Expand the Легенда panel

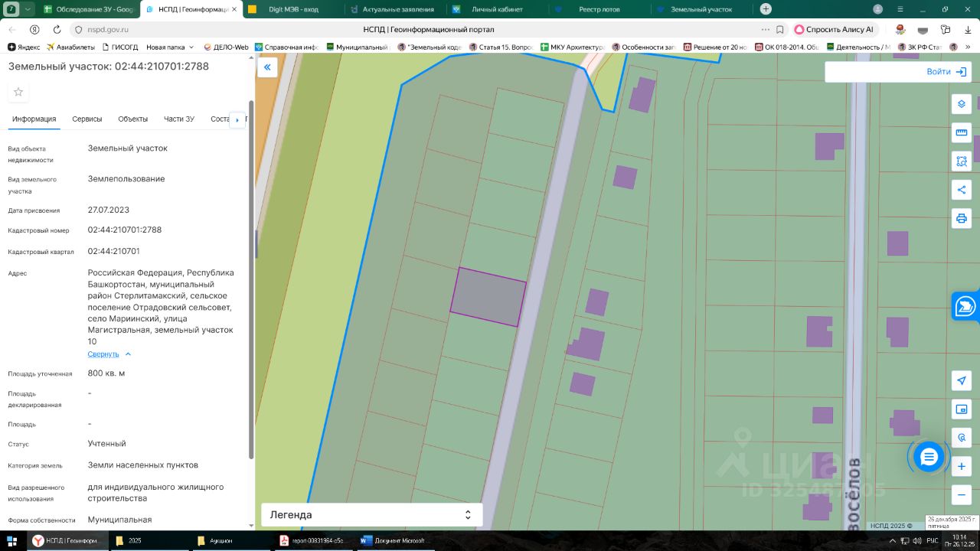point(371,515)
